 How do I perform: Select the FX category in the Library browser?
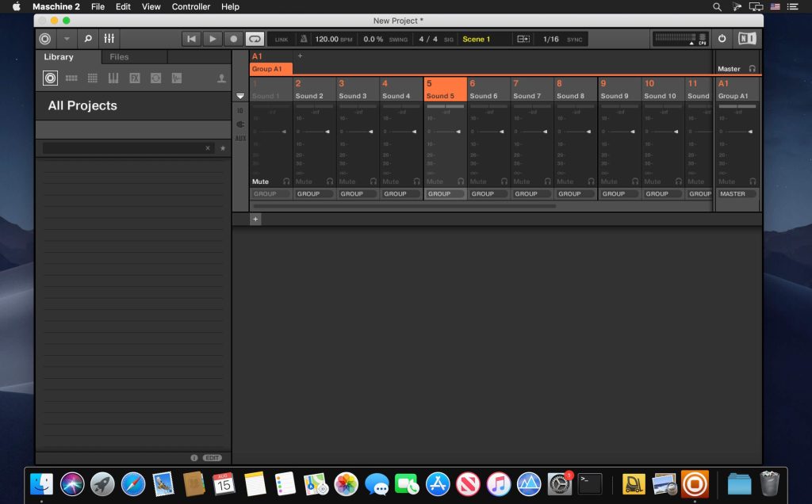click(x=135, y=78)
